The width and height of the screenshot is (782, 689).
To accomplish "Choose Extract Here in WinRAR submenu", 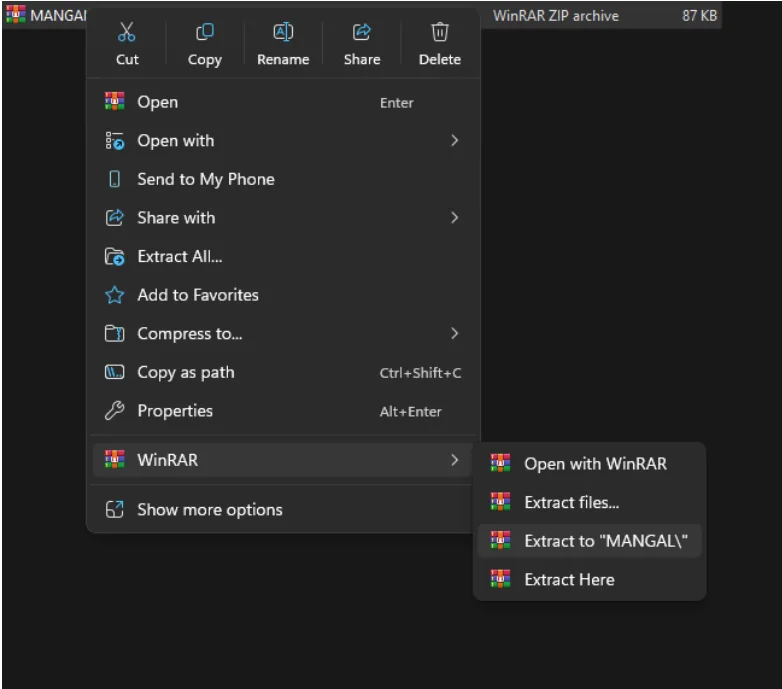I will pos(569,580).
